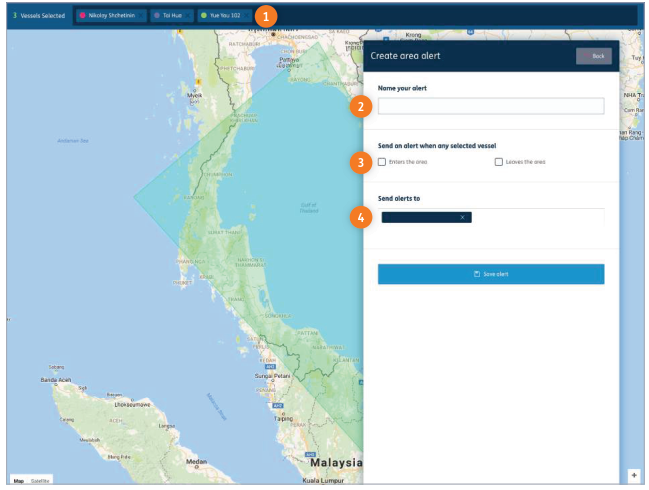Click the green color dot for Yue You 102
Viewport: 649px width, 490px height.
click(204, 15)
